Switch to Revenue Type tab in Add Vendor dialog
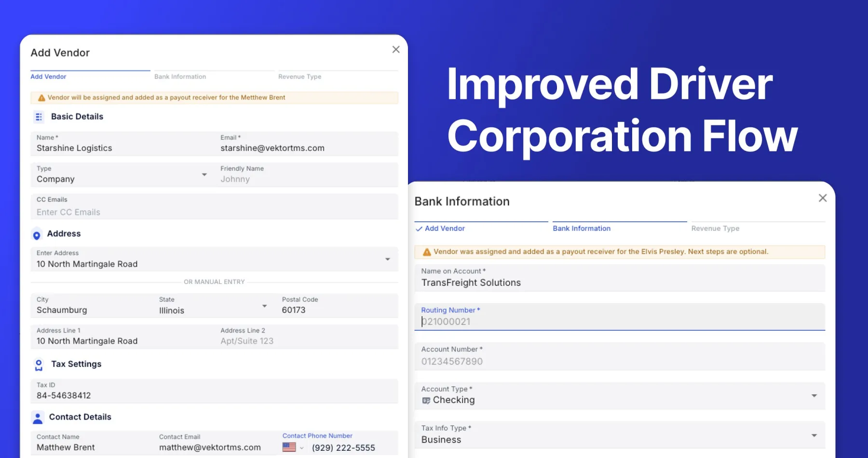The height and width of the screenshot is (458, 868). point(299,77)
